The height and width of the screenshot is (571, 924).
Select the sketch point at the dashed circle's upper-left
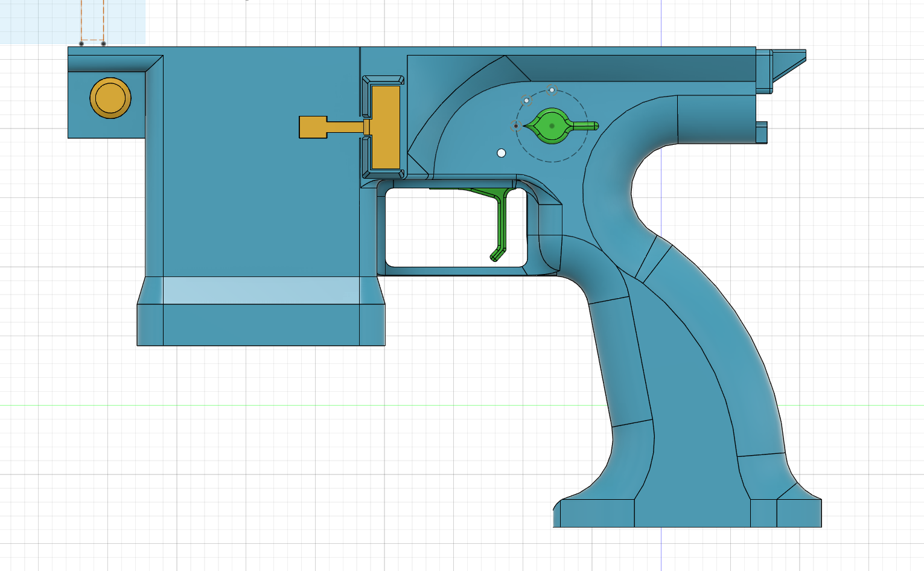pos(526,100)
